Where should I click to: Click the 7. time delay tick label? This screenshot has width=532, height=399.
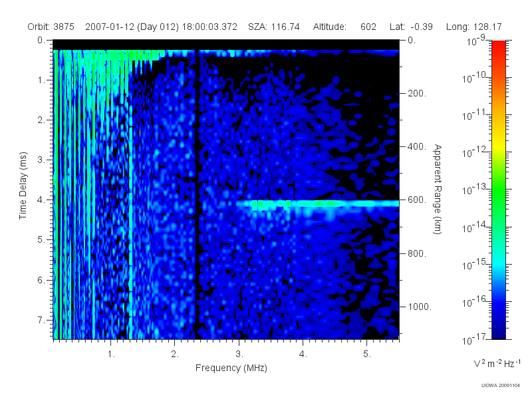(x=41, y=320)
